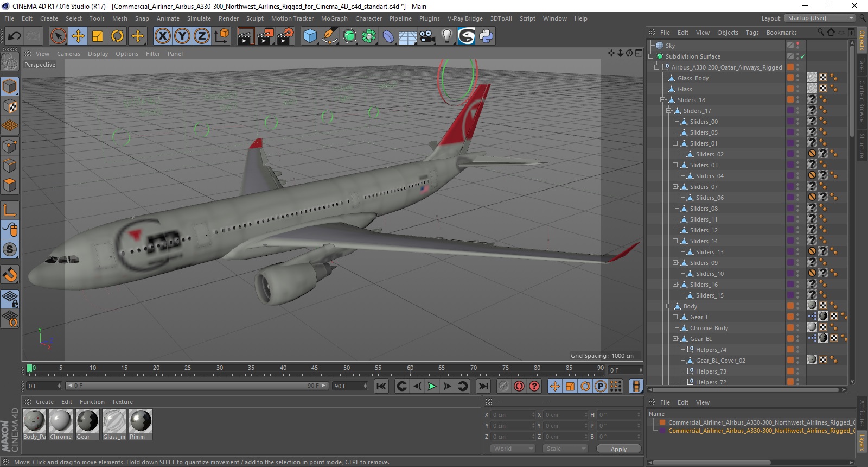This screenshot has width=868, height=467.
Task: Click the coordinate system icon
Action: 221,36
